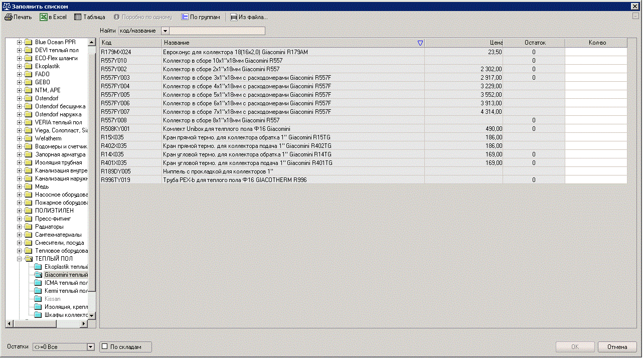The height and width of the screenshot is (363, 644).
Task: Click in the Найти search text field
Action: [217, 31]
